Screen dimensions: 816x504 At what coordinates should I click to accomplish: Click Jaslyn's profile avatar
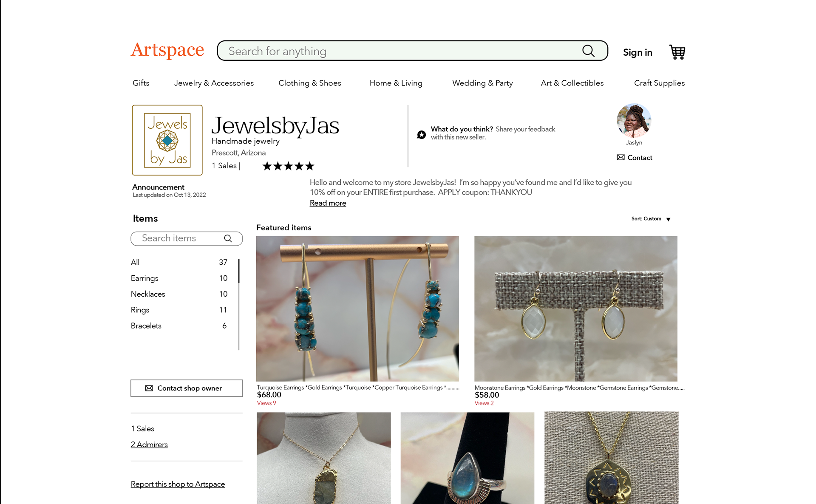point(634,120)
